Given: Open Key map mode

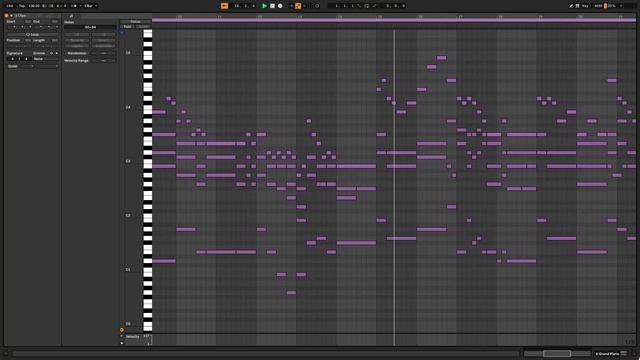Looking at the screenshot, I should [585, 6].
